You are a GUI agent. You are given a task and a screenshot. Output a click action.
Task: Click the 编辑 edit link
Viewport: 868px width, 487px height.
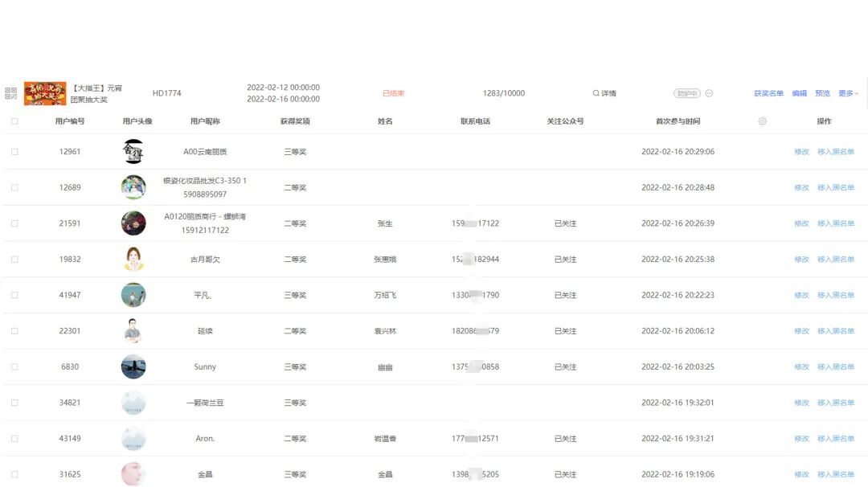(800, 93)
